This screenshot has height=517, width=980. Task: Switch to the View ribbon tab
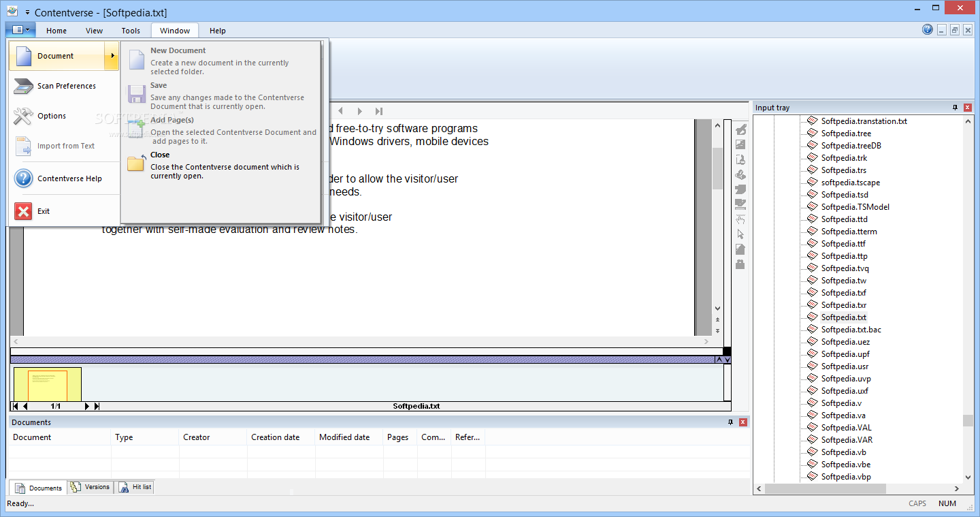[94, 31]
